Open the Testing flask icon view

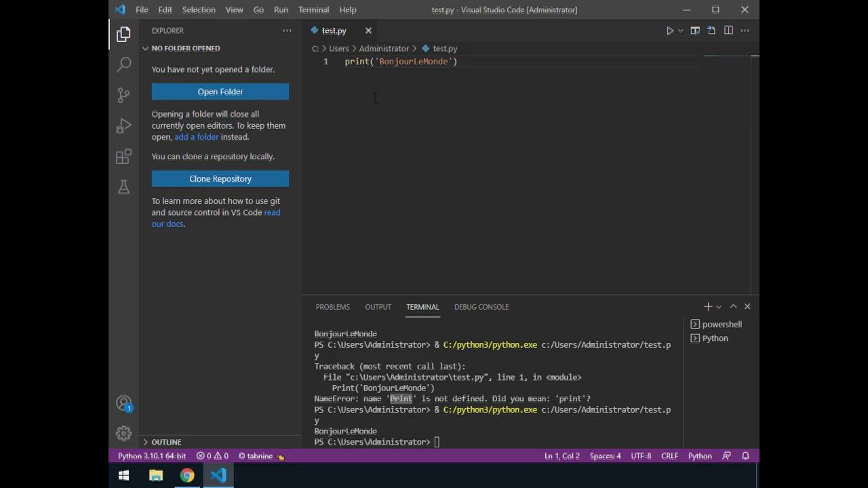(123, 187)
